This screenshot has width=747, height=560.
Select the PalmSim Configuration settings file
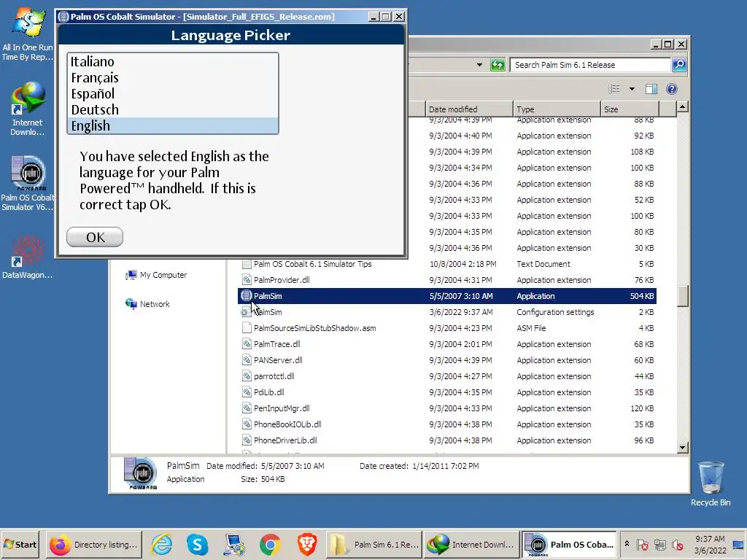click(x=447, y=312)
